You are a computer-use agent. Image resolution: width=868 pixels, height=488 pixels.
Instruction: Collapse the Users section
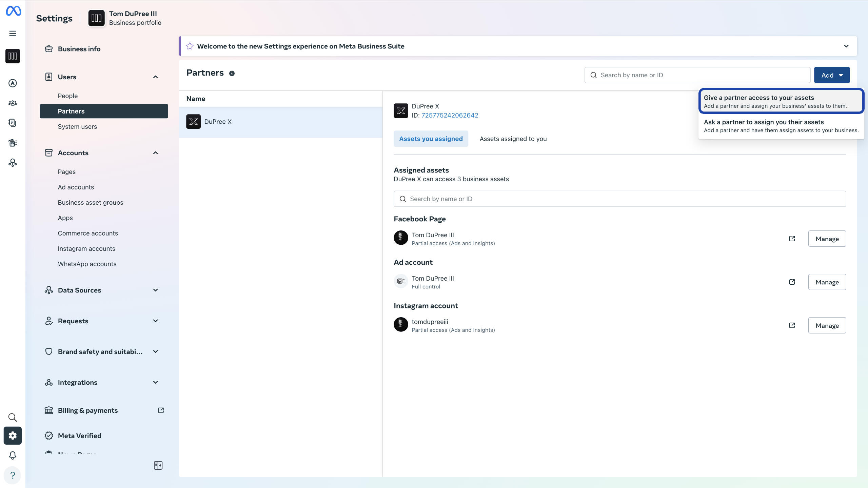(155, 77)
